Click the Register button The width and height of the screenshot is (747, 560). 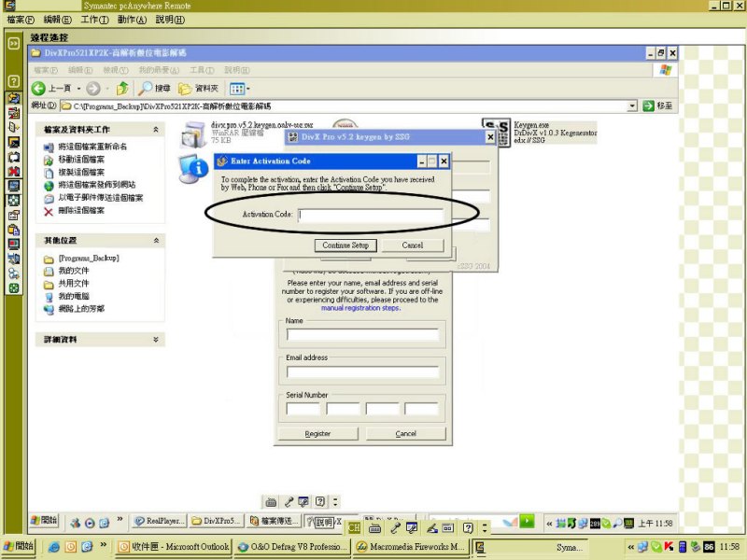click(x=317, y=433)
